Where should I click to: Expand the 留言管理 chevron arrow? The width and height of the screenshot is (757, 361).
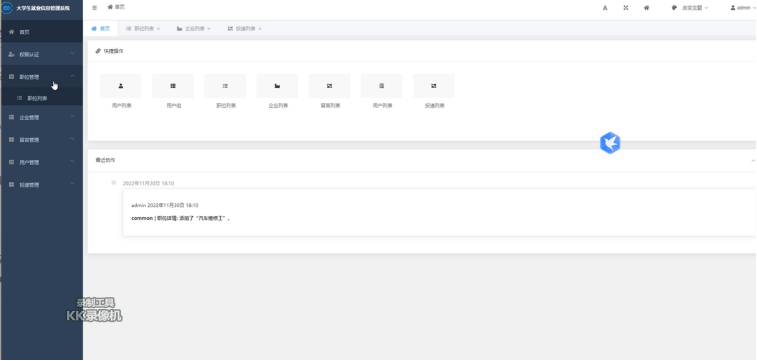pyautogui.click(x=72, y=139)
